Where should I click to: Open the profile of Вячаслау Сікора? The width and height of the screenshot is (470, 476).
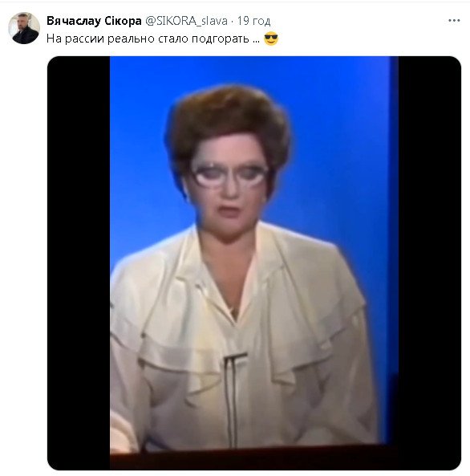click(94, 21)
